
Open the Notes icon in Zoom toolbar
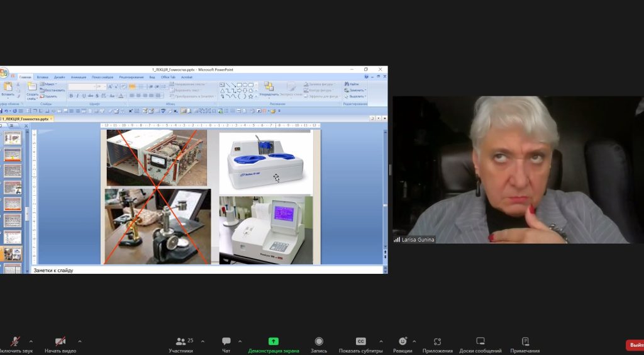click(x=525, y=342)
